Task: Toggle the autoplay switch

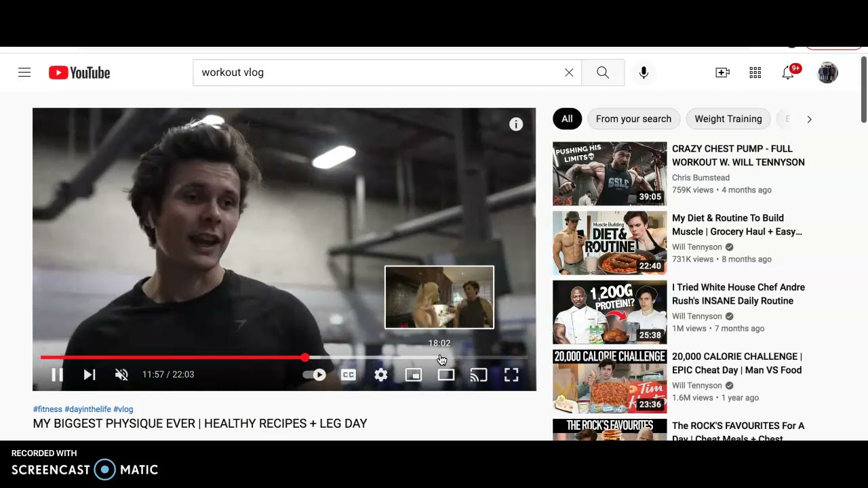Action: tap(315, 374)
